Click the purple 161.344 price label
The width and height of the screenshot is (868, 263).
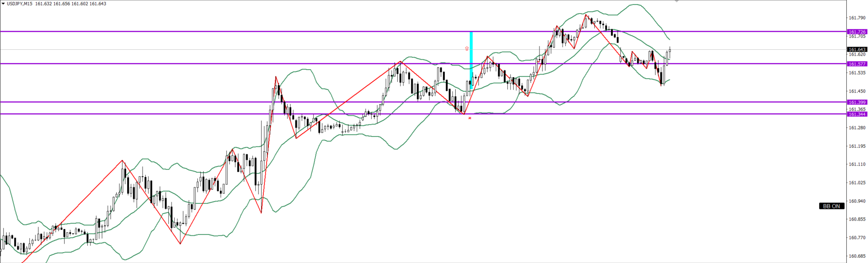(x=857, y=114)
